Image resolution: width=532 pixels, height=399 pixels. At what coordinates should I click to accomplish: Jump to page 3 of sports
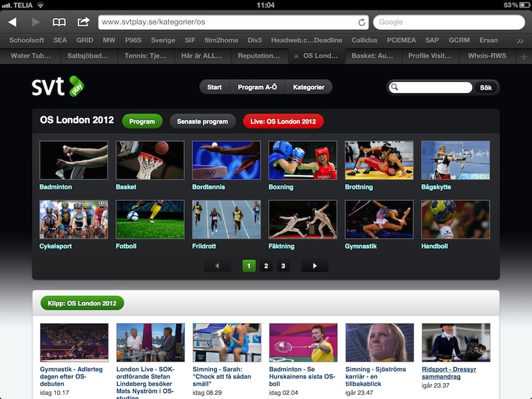[283, 265]
